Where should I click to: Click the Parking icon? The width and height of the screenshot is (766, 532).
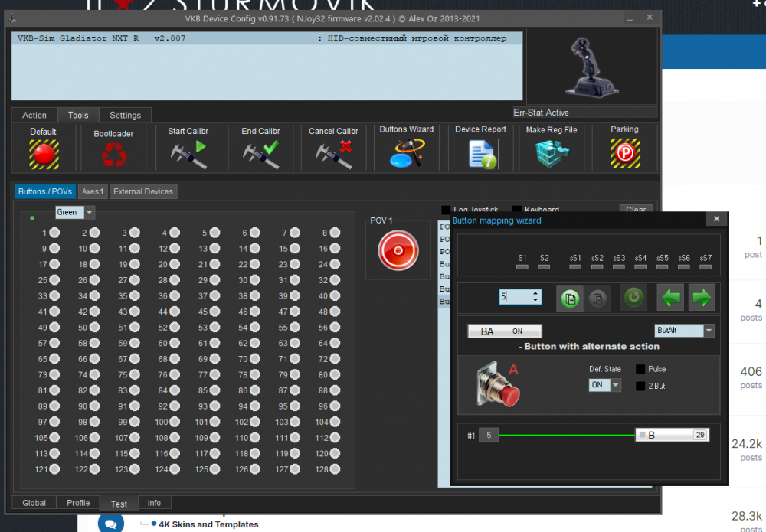[x=624, y=154]
